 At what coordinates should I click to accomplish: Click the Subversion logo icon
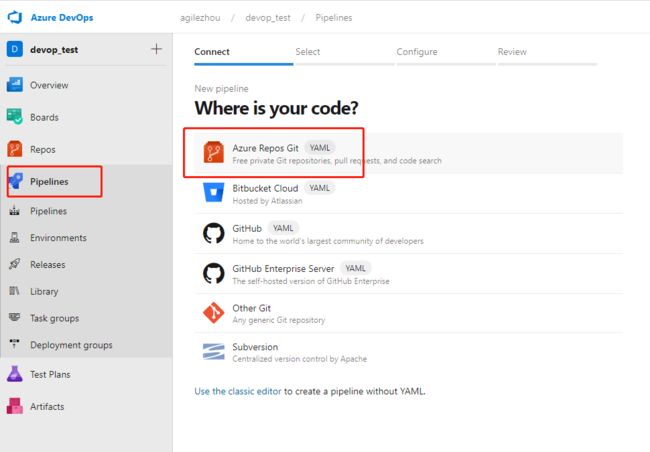213,352
